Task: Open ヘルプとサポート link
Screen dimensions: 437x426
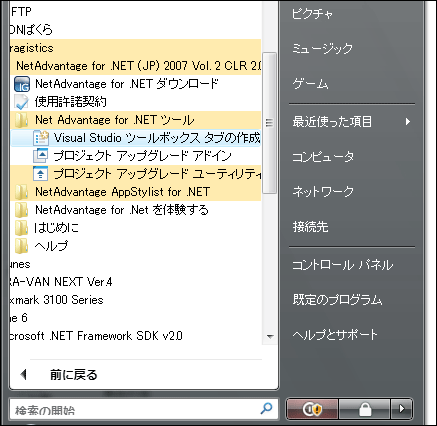Action: tap(335, 335)
